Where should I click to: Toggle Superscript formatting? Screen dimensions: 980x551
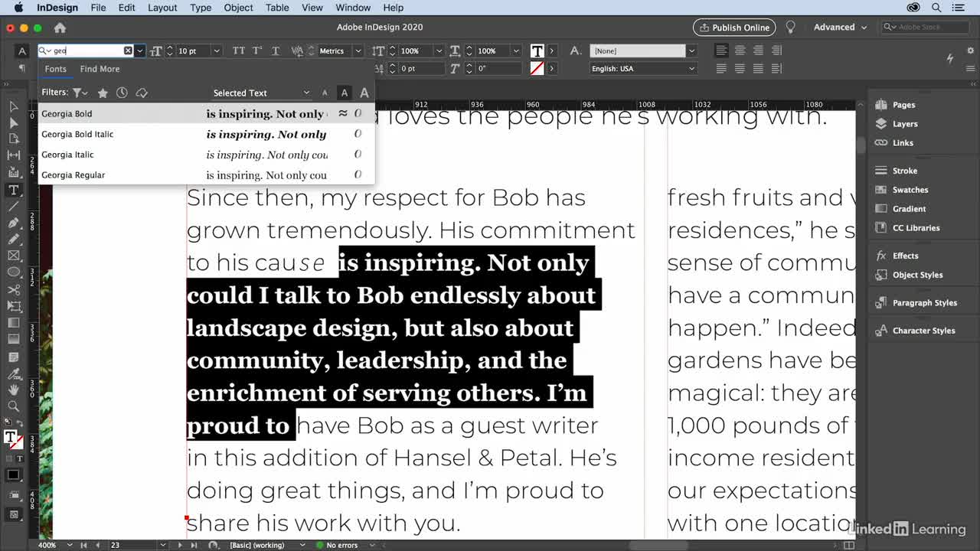click(257, 51)
